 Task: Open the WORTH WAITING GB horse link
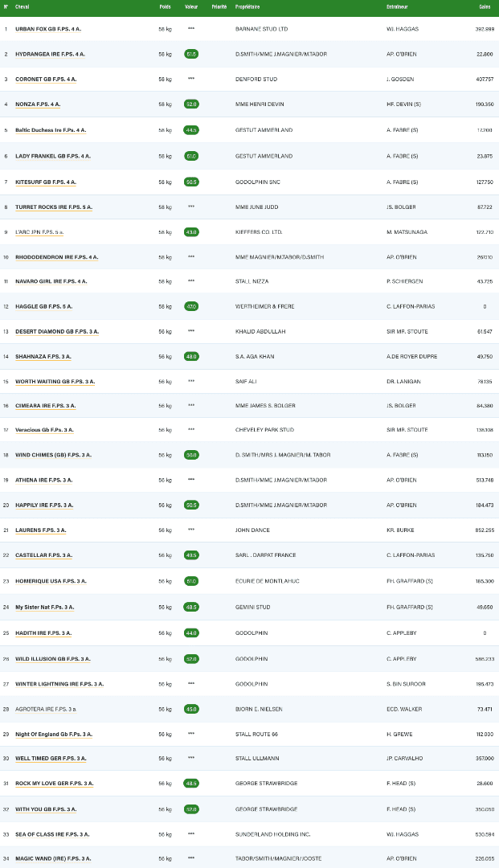pos(55,382)
